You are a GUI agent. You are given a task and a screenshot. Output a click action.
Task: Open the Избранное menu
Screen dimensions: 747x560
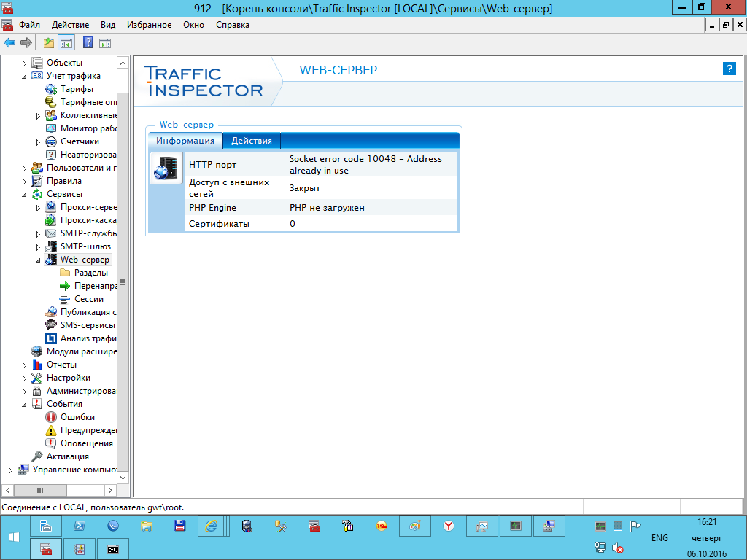coord(149,25)
